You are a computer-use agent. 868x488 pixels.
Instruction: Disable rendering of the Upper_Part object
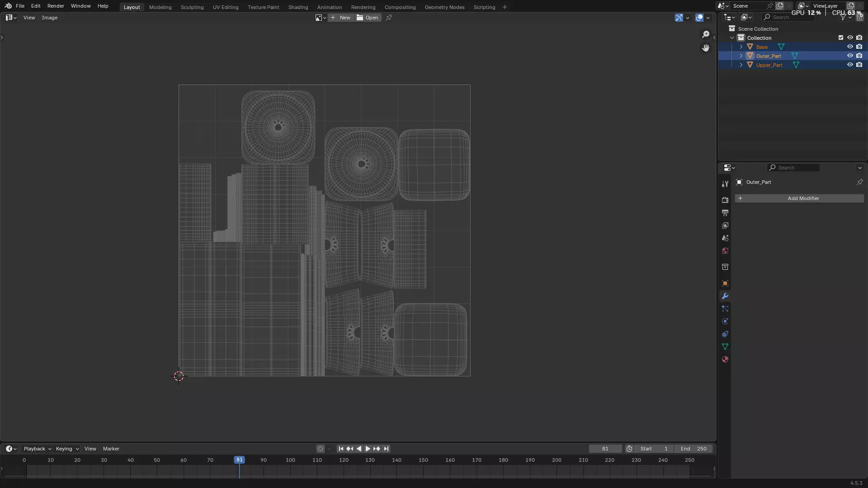[x=859, y=65]
